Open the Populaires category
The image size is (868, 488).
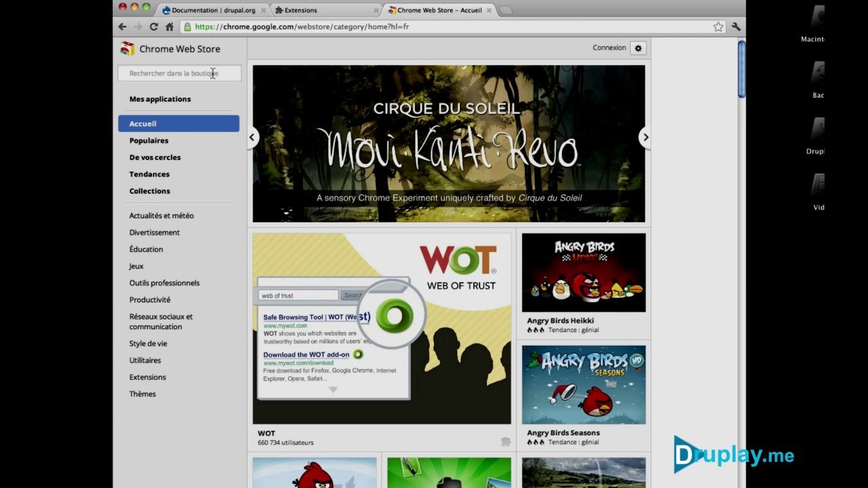149,140
